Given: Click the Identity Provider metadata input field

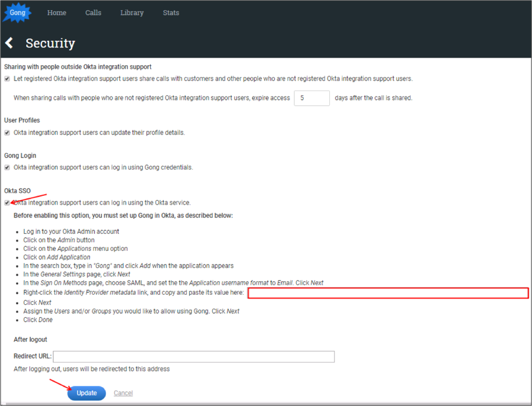Looking at the screenshot, I should pos(388,293).
